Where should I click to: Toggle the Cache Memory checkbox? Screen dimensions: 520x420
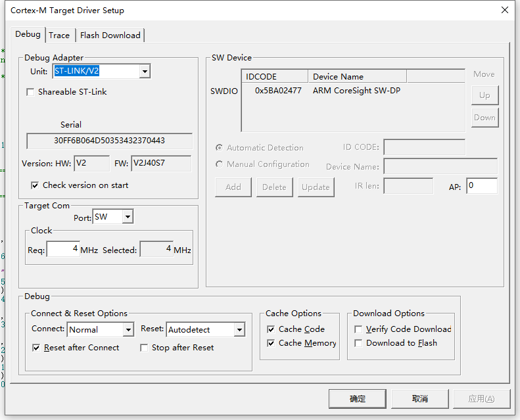(271, 343)
